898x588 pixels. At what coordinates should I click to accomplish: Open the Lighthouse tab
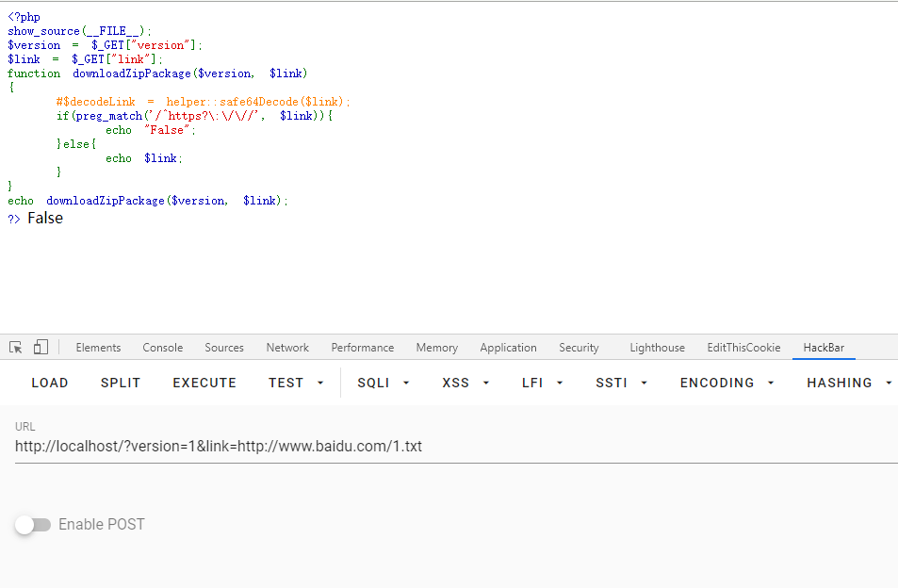pos(657,348)
